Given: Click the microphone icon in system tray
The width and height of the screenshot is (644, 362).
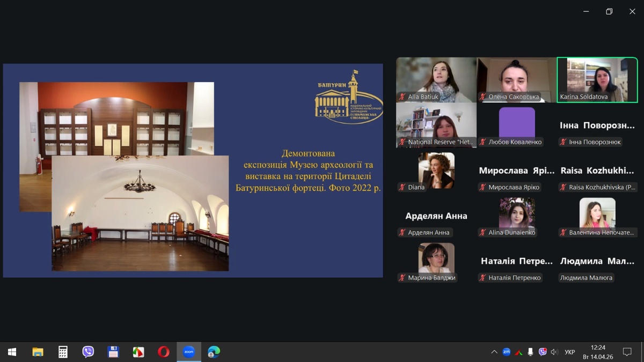Looking at the screenshot, I should tap(530, 352).
